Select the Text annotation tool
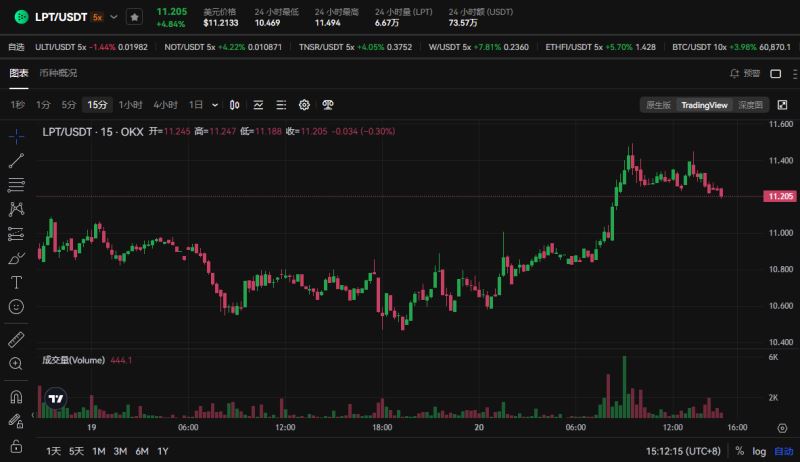The width and height of the screenshot is (800, 462). 16,283
